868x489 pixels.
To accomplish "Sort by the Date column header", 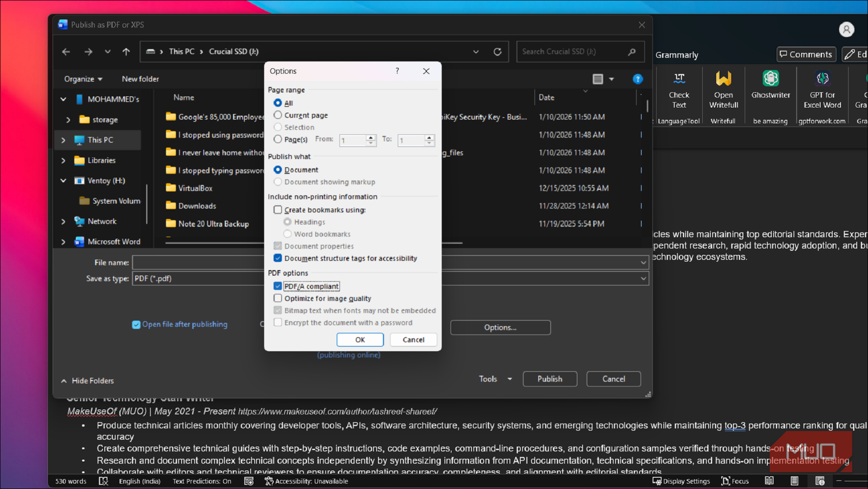I will [x=546, y=98].
